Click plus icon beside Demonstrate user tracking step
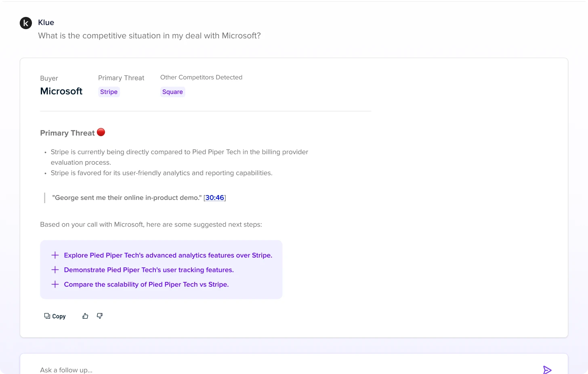The image size is (588, 374). (x=55, y=270)
